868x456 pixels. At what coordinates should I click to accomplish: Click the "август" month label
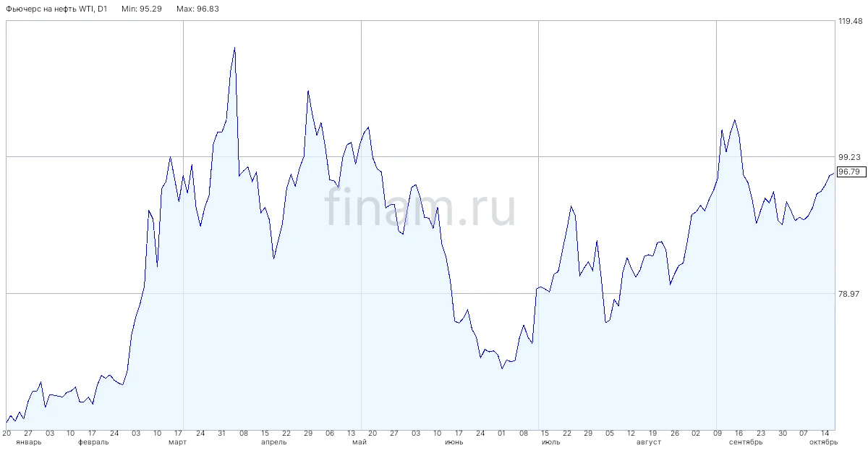(649, 442)
